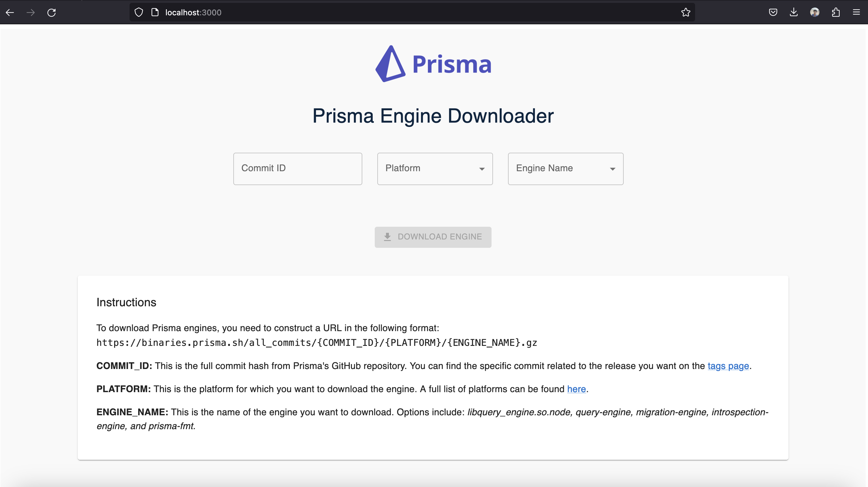The width and height of the screenshot is (868, 487).
Task: Click the Engine Name dropdown arrow
Action: (x=612, y=169)
